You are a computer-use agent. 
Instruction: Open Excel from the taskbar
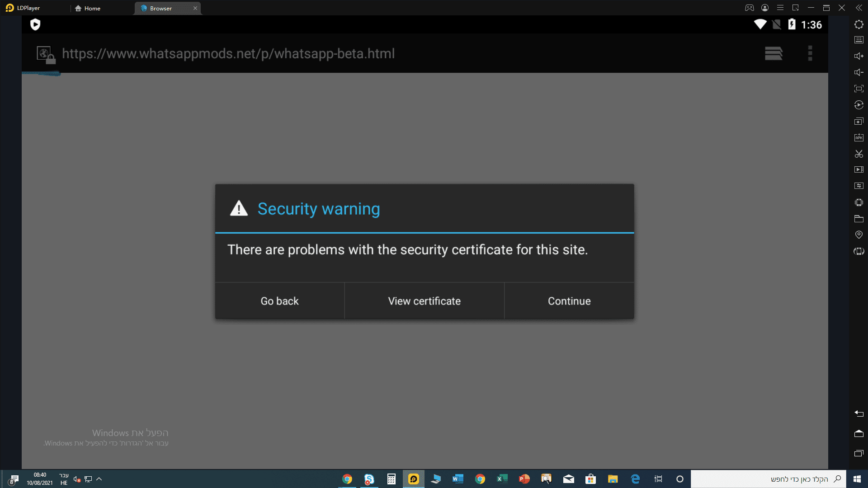[x=502, y=479]
